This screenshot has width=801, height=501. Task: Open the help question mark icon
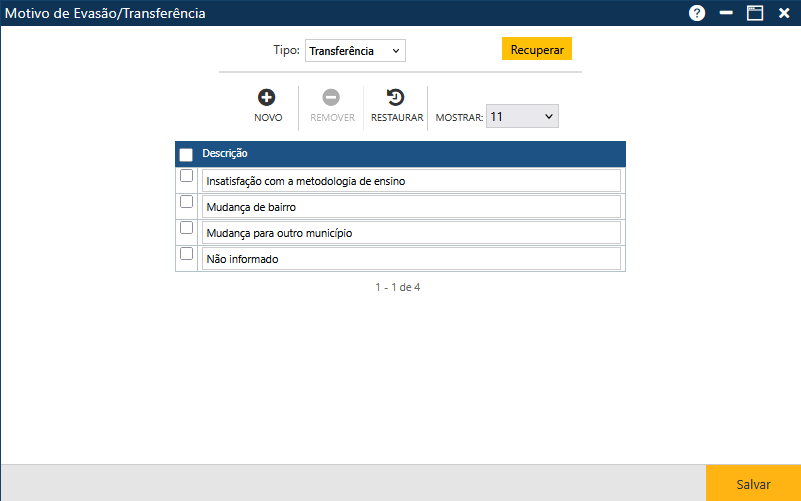click(697, 13)
